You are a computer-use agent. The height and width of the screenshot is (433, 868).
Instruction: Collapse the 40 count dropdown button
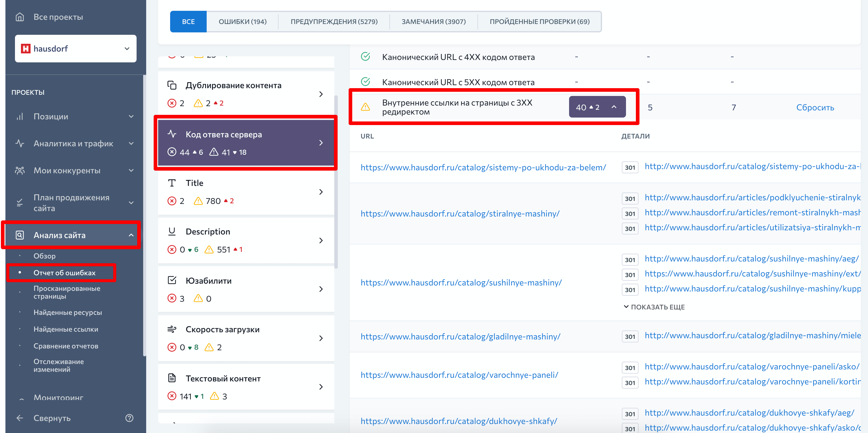[597, 107]
